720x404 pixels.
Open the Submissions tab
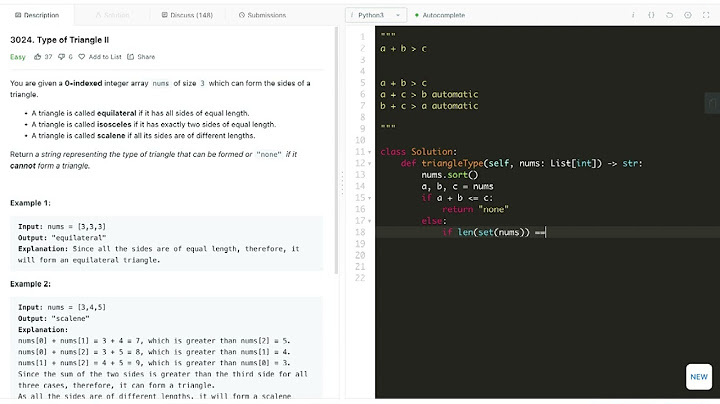[x=262, y=15]
